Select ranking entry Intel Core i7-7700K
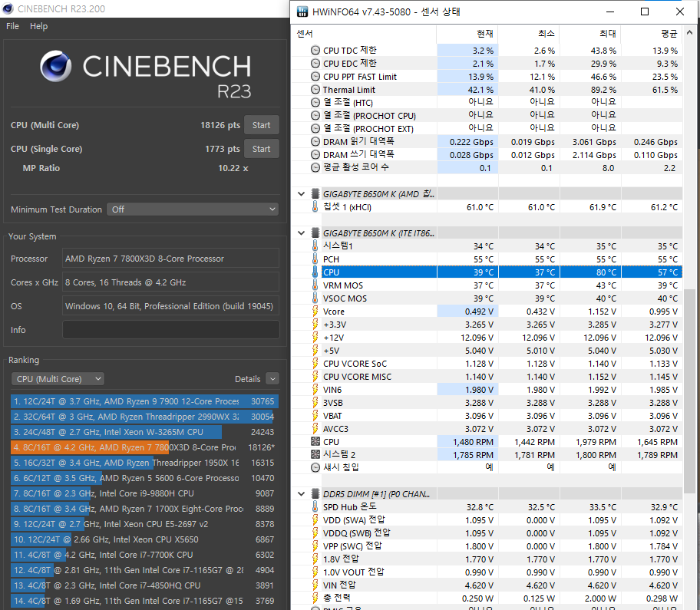700x610 pixels. [x=144, y=555]
